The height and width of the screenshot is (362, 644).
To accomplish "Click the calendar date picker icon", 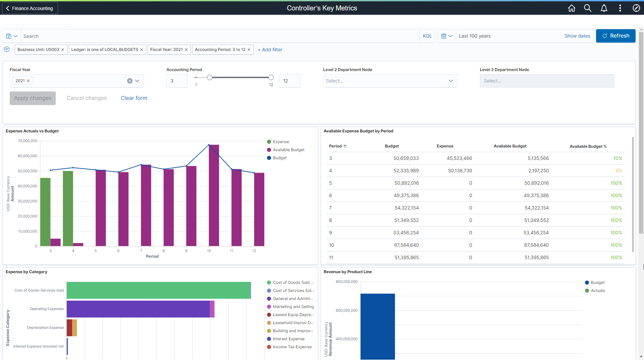I will click(x=443, y=36).
